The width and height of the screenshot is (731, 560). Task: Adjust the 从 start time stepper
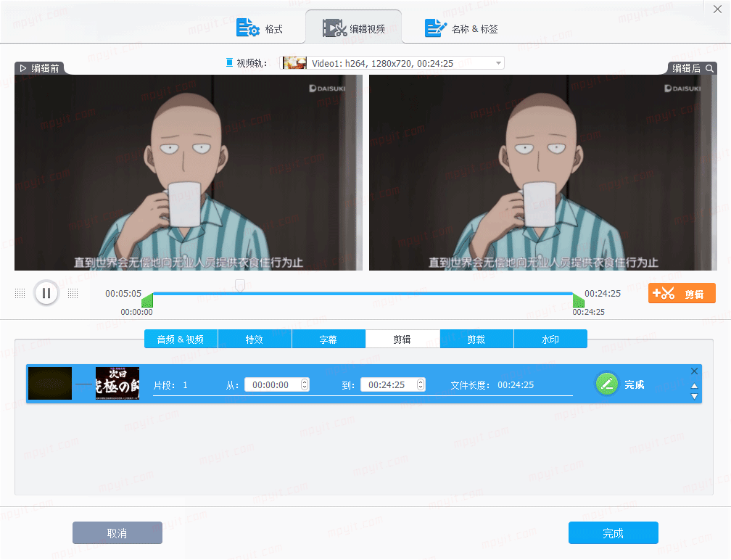click(x=305, y=384)
